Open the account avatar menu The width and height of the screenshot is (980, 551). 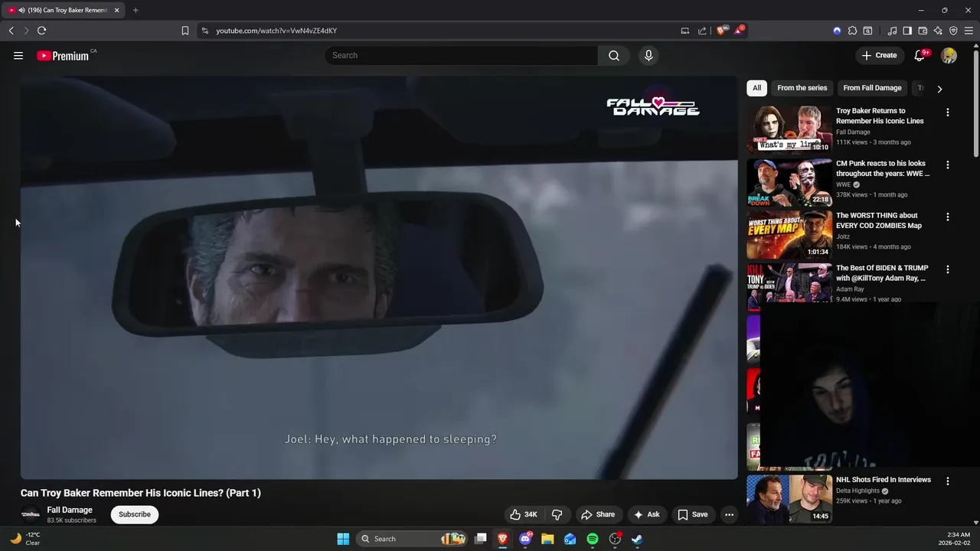click(949, 55)
